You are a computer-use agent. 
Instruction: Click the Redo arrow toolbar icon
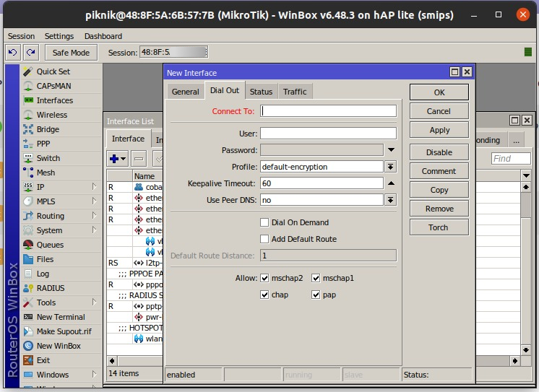(x=31, y=53)
